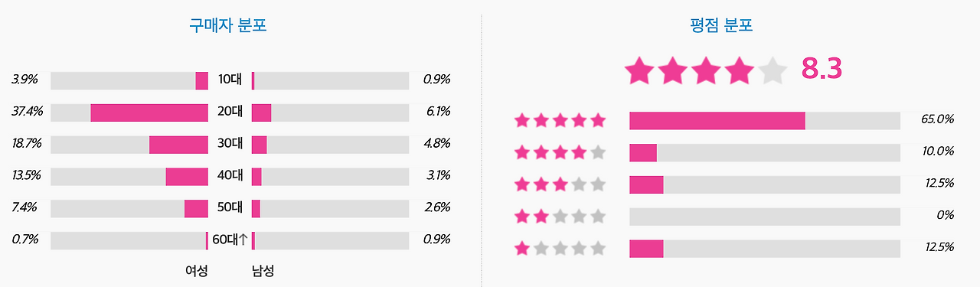Select the 0% two-star bar
The height and width of the screenshot is (287, 980).
[x=765, y=217]
